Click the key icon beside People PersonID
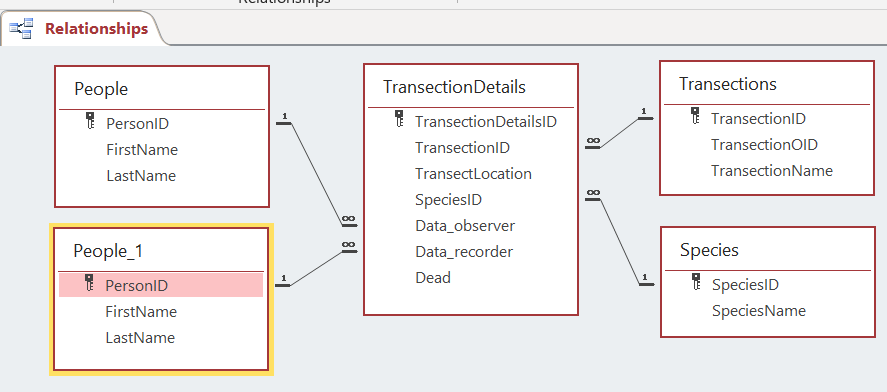The height and width of the screenshot is (392, 887). point(90,120)
